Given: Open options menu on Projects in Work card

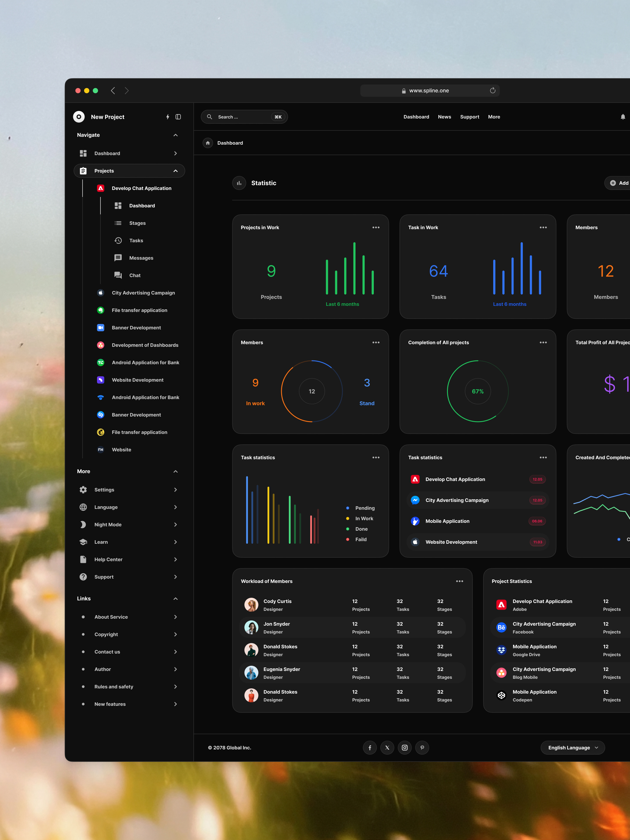Looking at the screenshot, I should 376,227.
